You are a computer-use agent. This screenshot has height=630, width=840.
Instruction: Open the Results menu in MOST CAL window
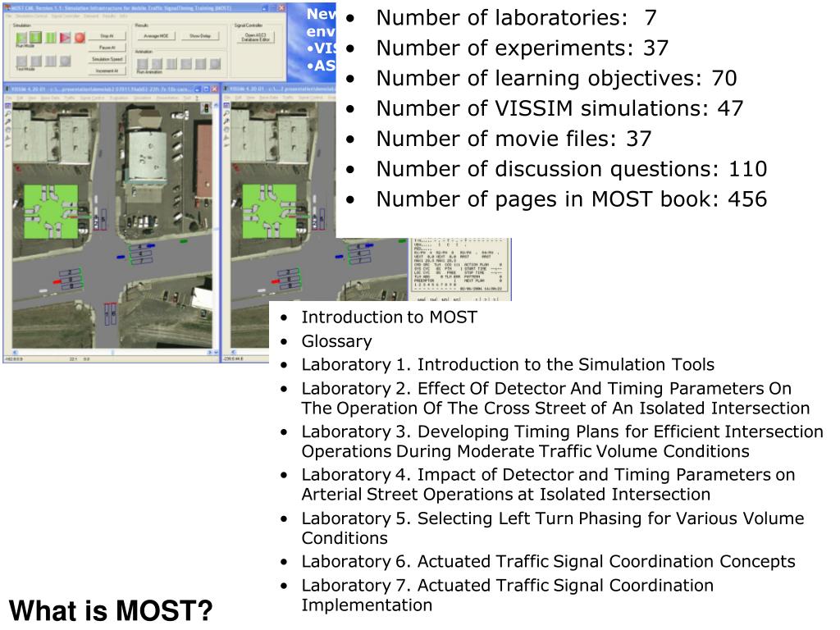point(109,16)
